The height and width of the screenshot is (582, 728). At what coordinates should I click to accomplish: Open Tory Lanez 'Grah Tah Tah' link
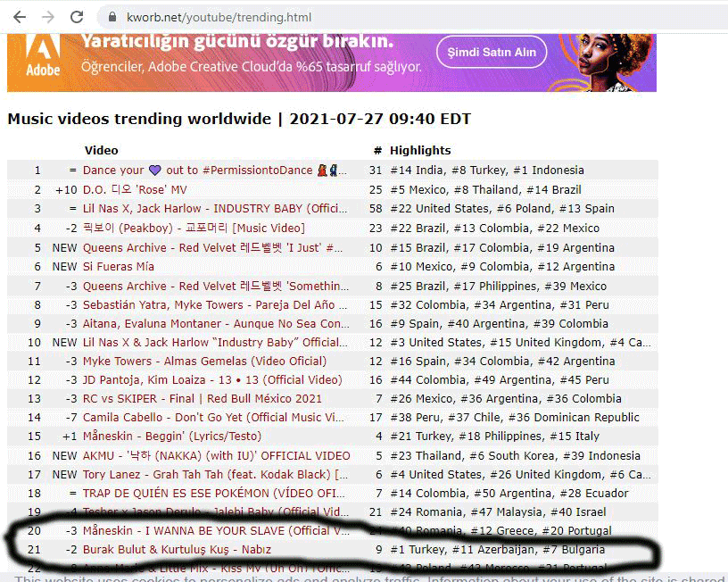pos(214,475)
